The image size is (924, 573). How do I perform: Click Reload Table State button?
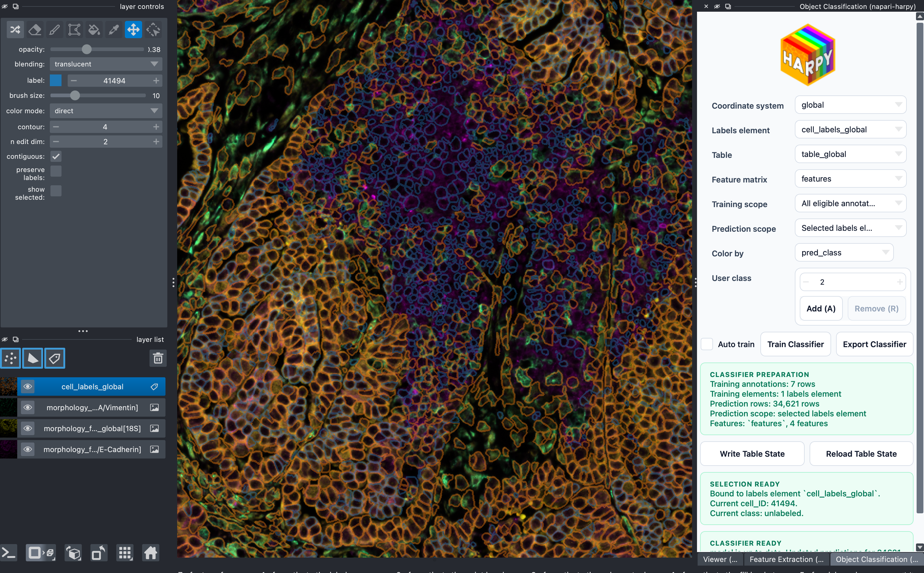[x=861, y=454]
